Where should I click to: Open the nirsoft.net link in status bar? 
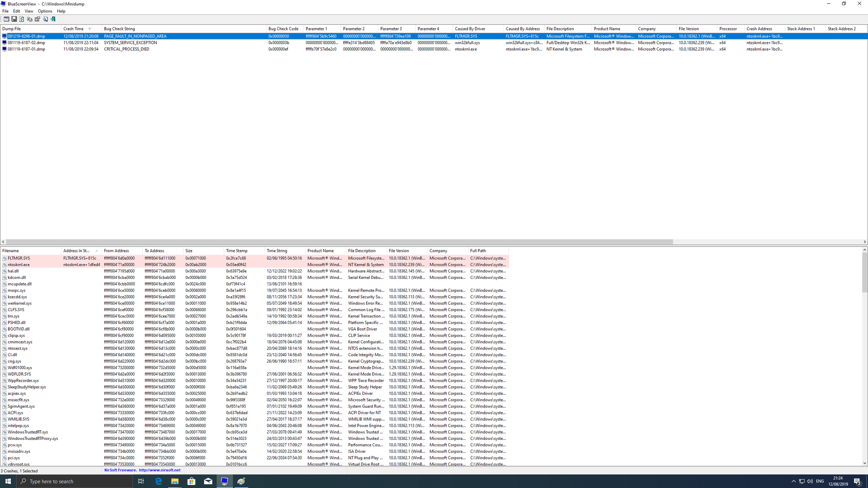[160, 470]
